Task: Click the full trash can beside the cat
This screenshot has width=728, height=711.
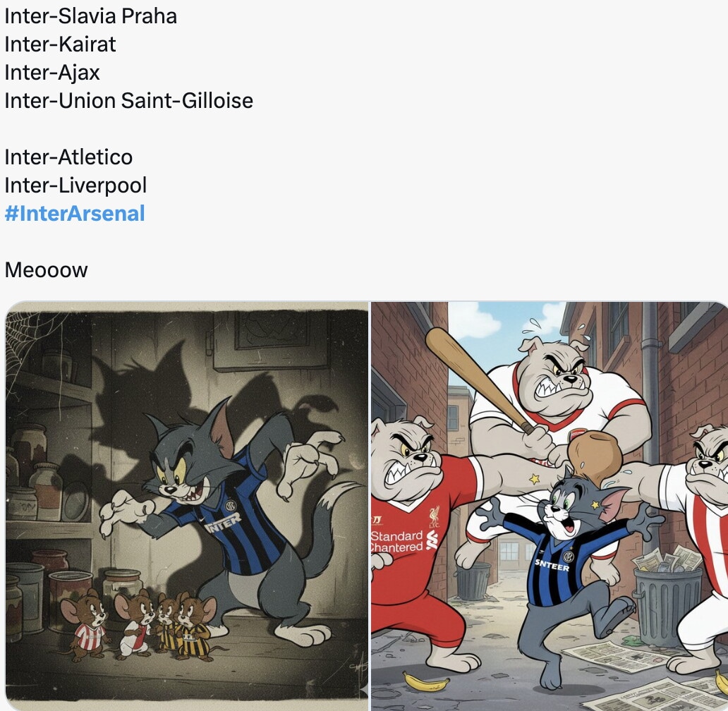Action: pyautogui.click(x=667, y=599)
